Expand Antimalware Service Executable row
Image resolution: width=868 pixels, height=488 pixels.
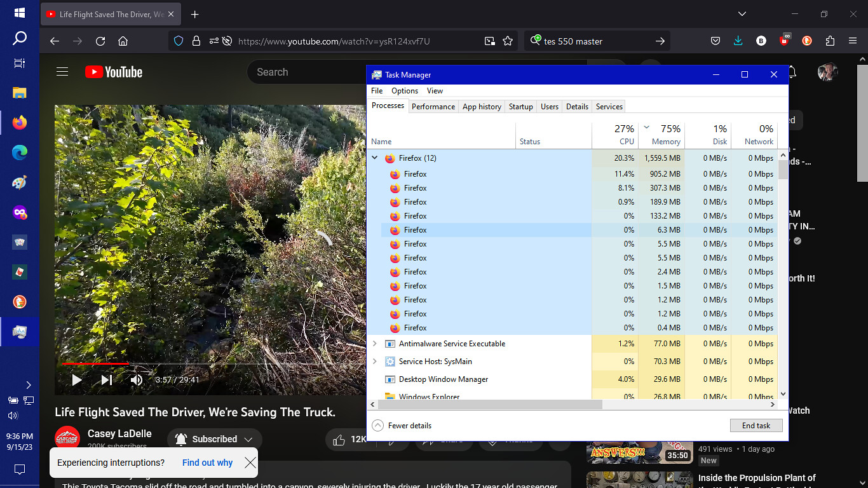pos(374,344)
